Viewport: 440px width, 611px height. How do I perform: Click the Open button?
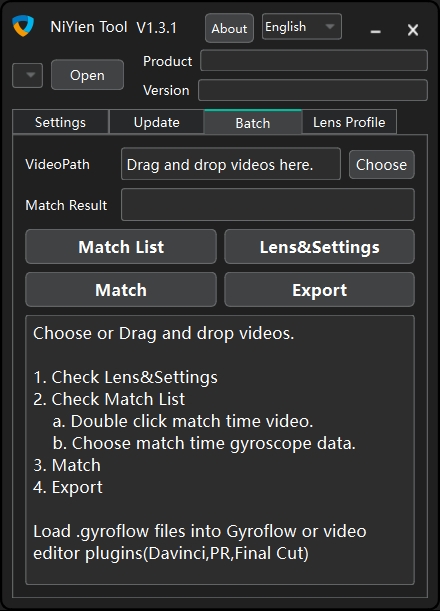point(87,75)
